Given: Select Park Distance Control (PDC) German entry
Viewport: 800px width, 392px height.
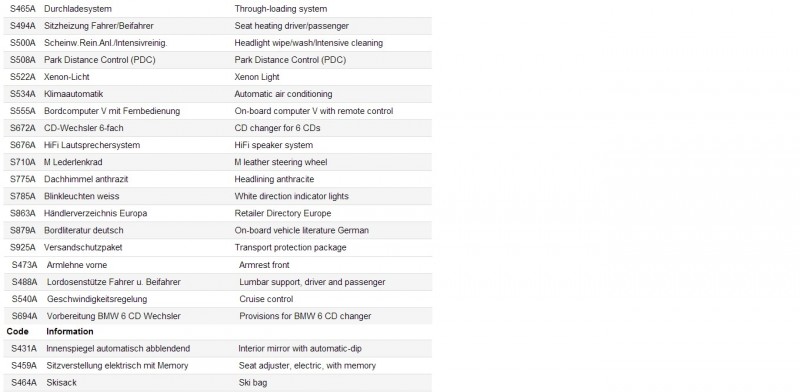Looking at the screenshot, I should point(99,60).
